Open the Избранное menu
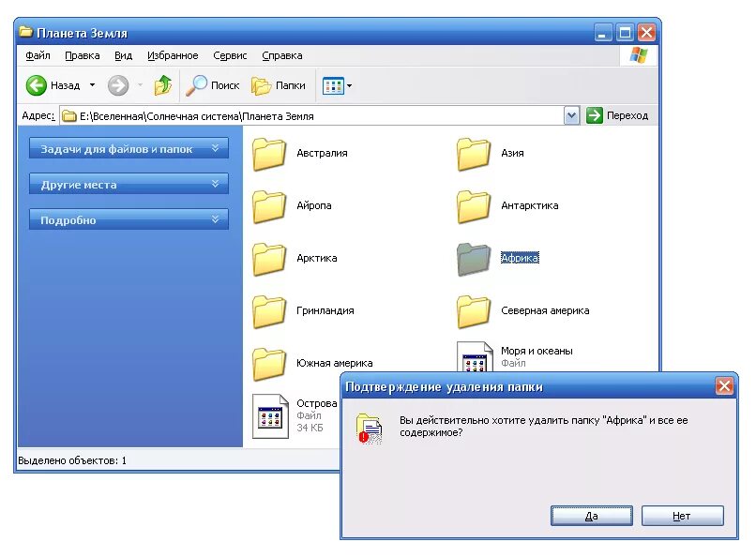 point(173,55)
